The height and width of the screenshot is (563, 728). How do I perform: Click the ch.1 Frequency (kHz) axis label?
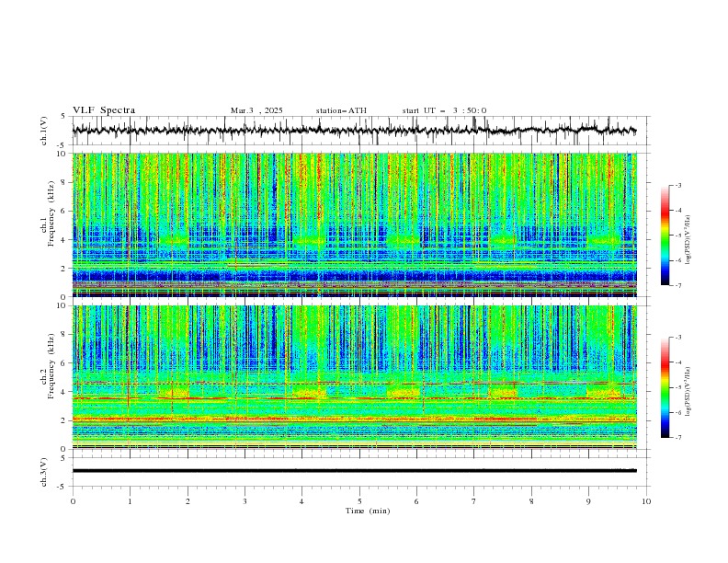[49, 213]
